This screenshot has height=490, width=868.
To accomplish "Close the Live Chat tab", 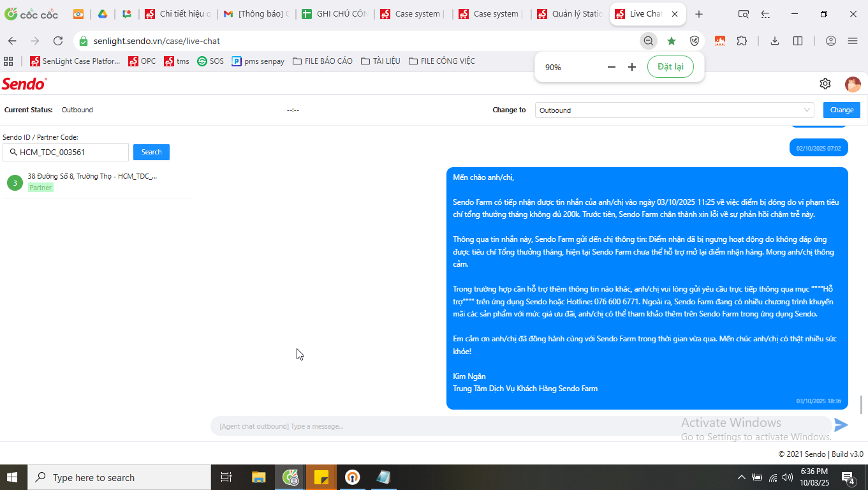I will click(x=675, y=14).
